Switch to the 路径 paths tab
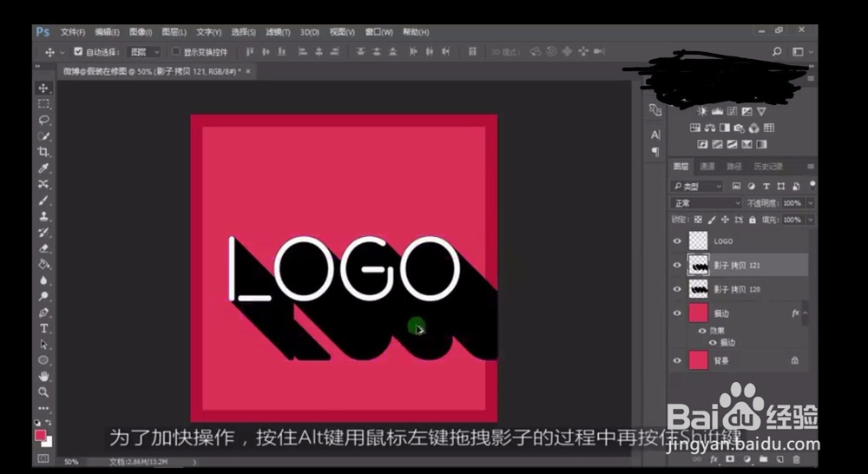 coord(734,166)
